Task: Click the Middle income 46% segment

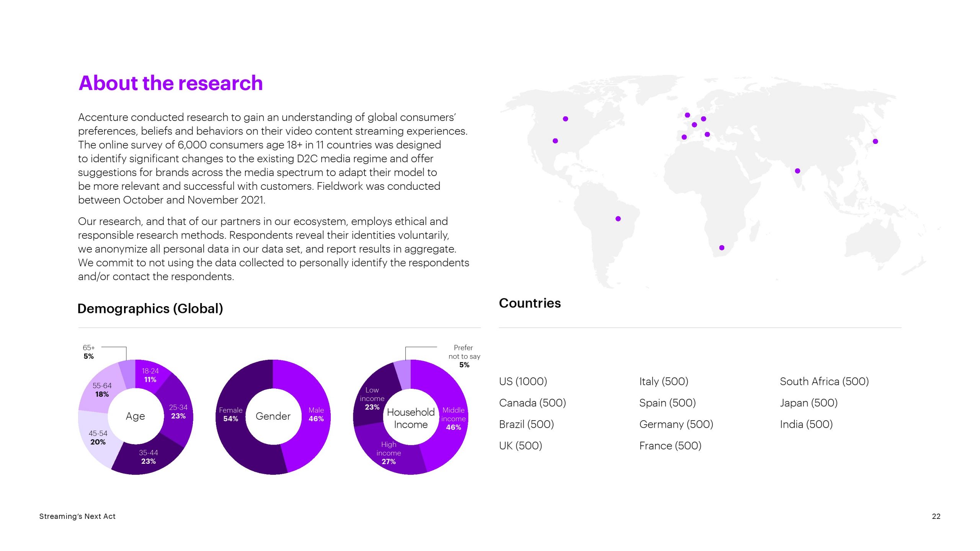Action: point(453,419)
